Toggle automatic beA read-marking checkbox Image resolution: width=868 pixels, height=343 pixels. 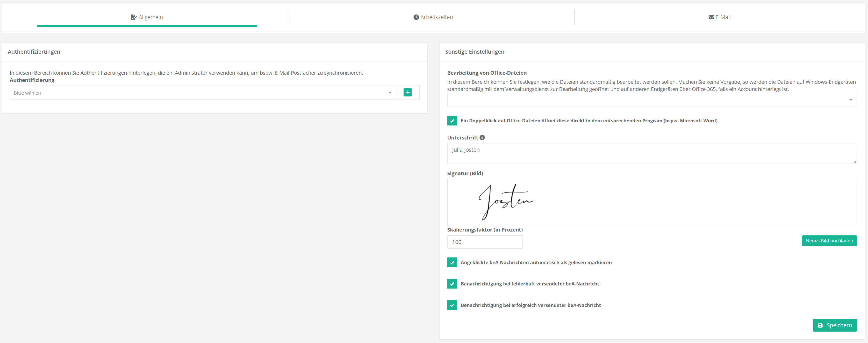point(452,262)
